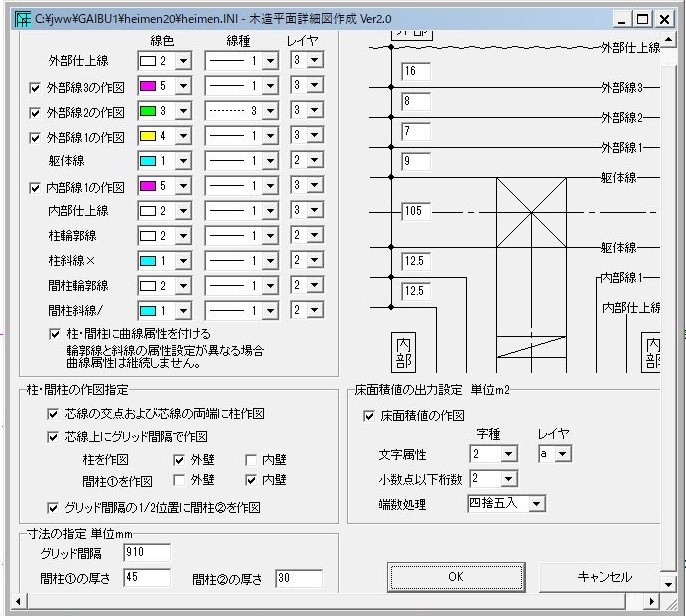Screen dimensions: 686x616
Task: Toggle 芯線上にグリッド間隔で作図 checkbox
Action: (x=52, y=437)
